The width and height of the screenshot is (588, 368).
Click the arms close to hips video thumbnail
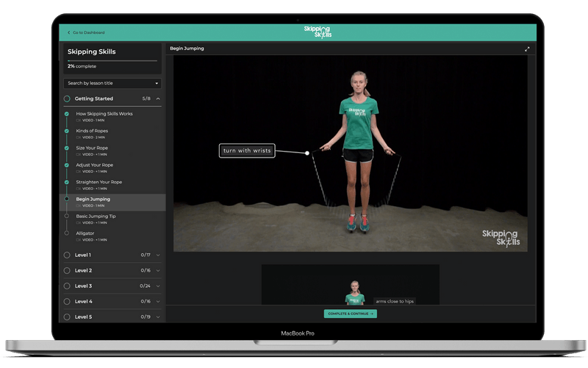click(351, 284)
